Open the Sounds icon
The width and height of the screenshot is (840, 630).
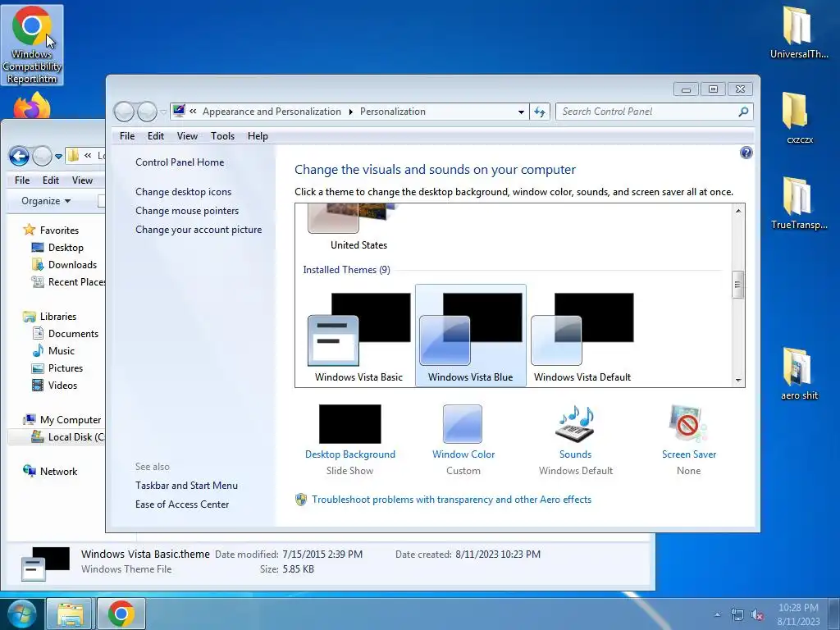tap(575, 424)
